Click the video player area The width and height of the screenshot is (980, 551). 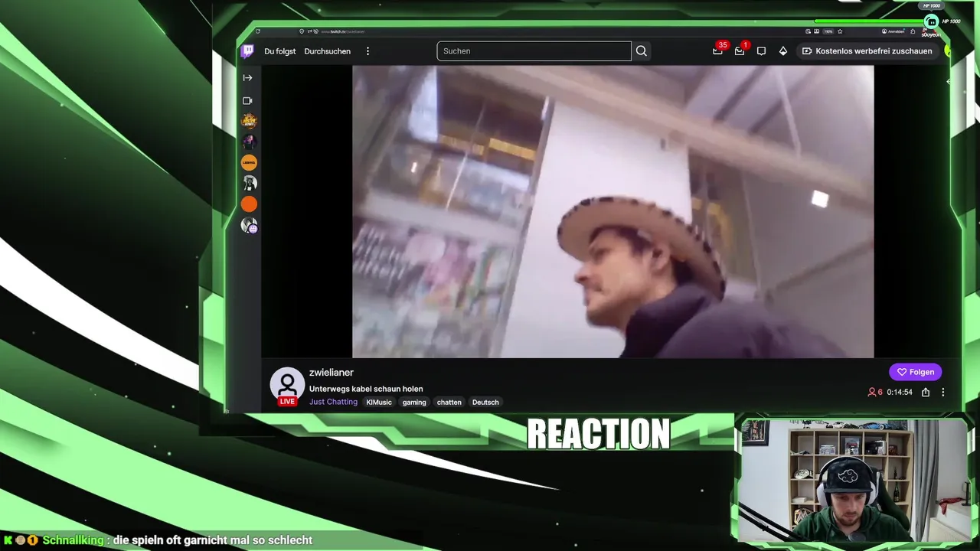612,211
